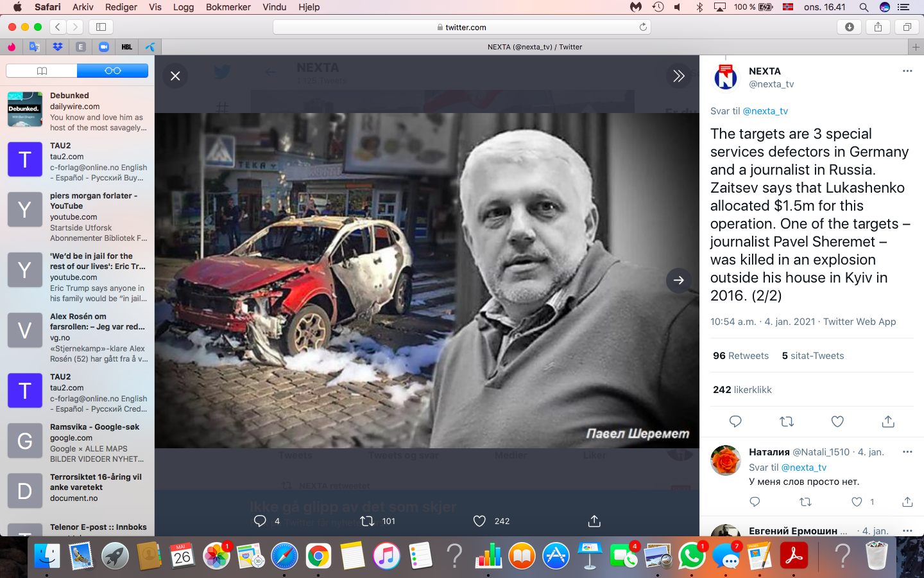Go forward in Safari

pos(75,27)
